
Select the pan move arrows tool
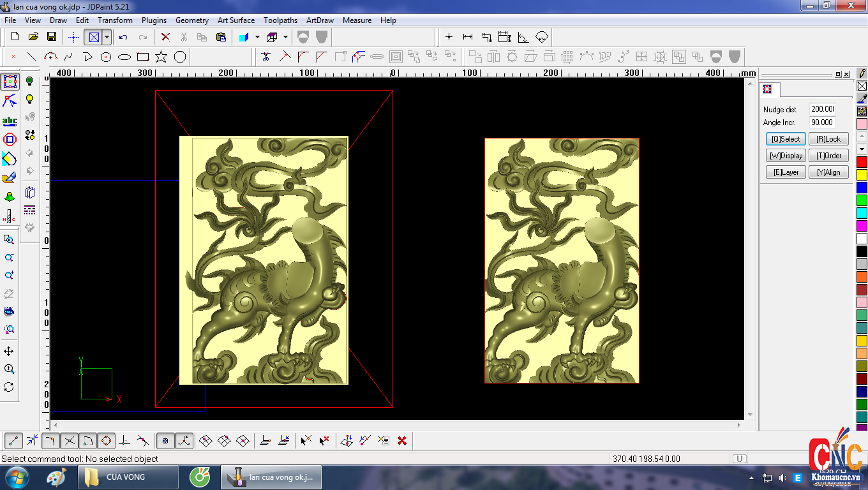coord(9,352)
